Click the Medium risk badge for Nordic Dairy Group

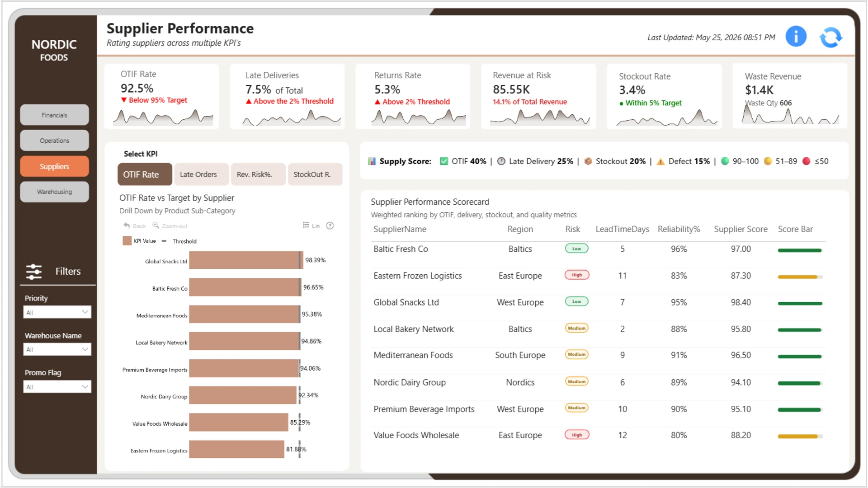tap(576, 382)
